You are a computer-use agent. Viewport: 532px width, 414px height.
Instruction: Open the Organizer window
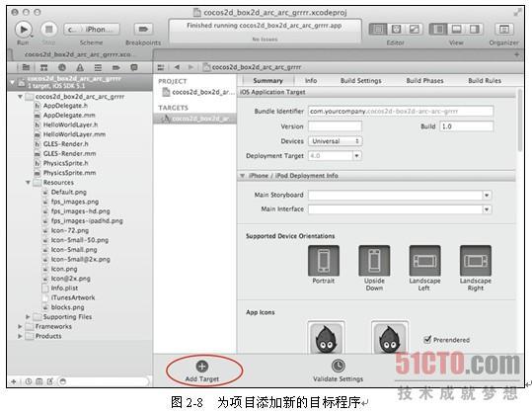point(503,30)
